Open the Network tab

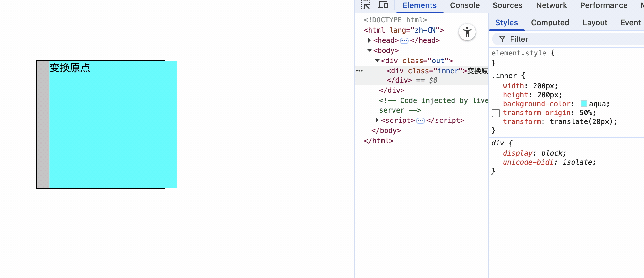(x=551, y=5)
